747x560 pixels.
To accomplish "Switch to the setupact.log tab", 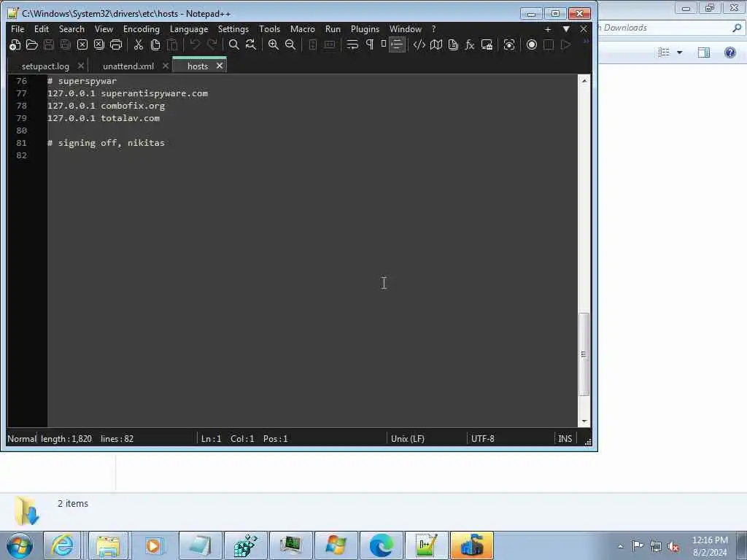I will tap(45, 66).
